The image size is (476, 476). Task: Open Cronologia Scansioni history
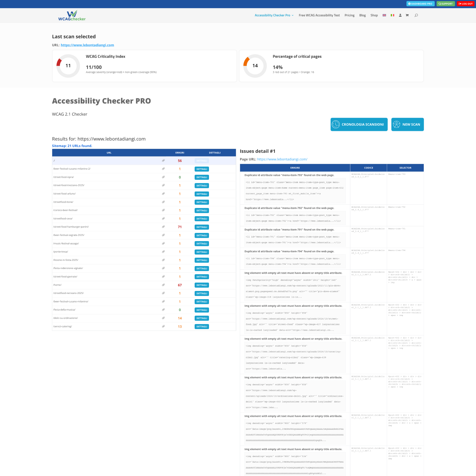[x=359, y=124]
